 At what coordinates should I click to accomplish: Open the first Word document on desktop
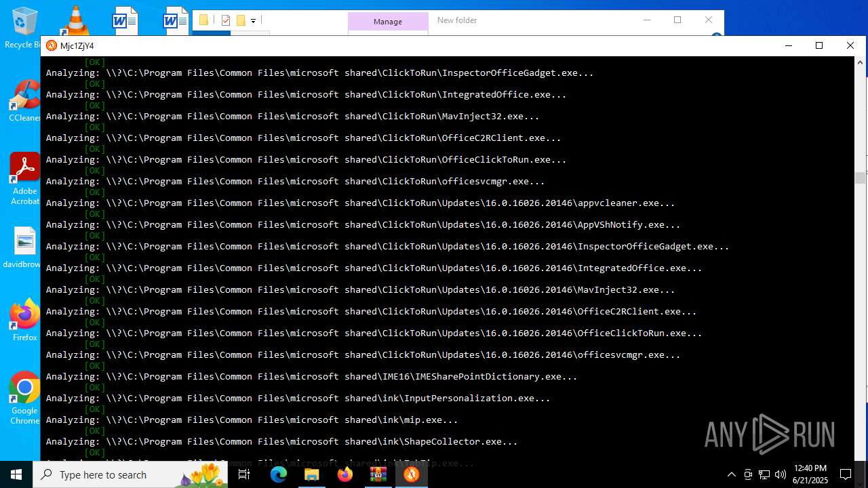click(x=125, y=20)
